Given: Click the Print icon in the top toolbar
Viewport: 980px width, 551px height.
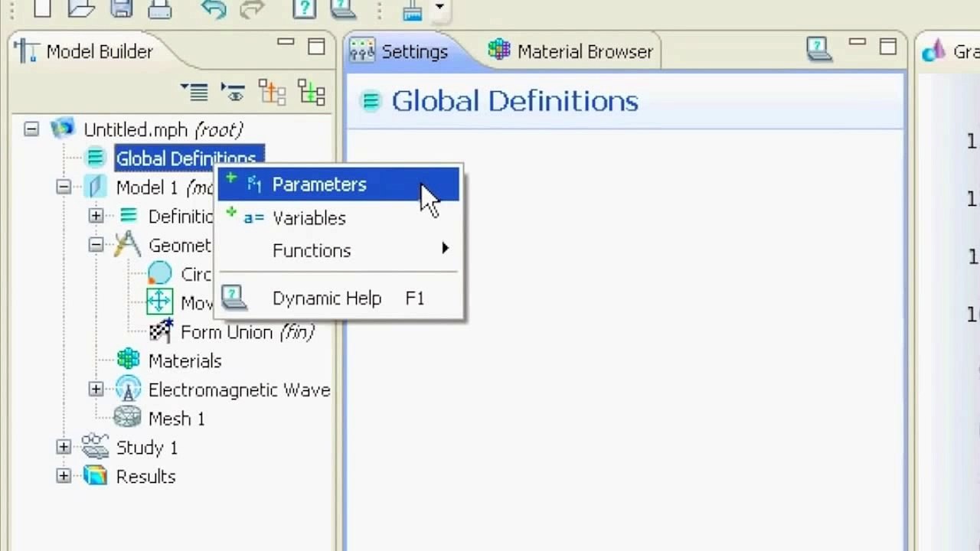Looking at the screenshot, I should pyautogui.click(x=160, y=8).
